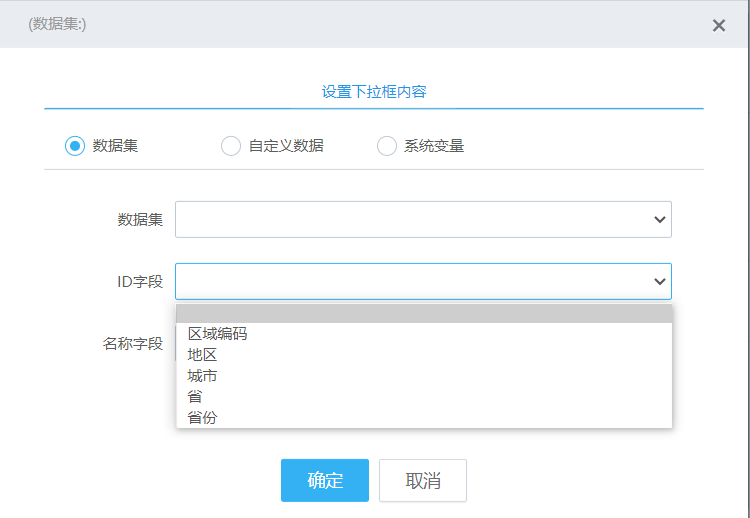Image resolution: width=750 pixels, height=518 pixels.
Task: Select the 自定义数据 radio option
Action: pos(231,146)
